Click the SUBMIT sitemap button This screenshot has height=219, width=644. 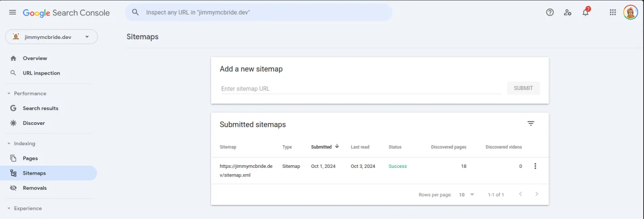coord(523,88)
